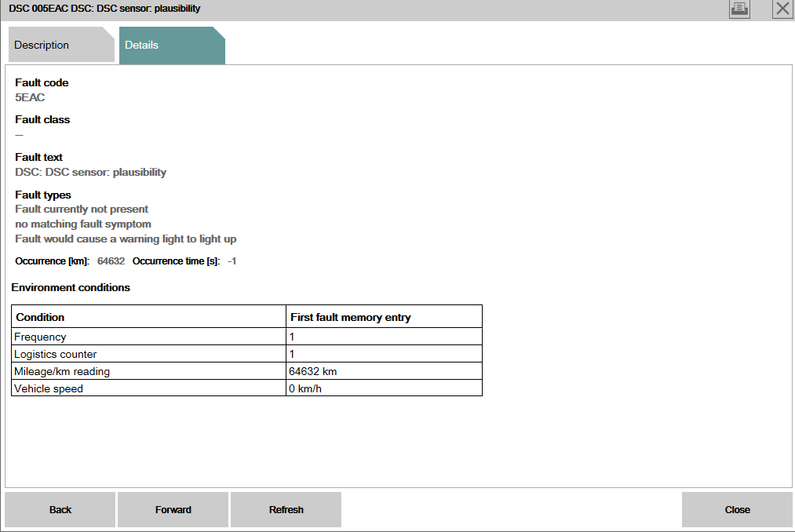This screenshot has height=532, width=795.
Task: Close the dialog with the X icon
Action: coord(782,9)
